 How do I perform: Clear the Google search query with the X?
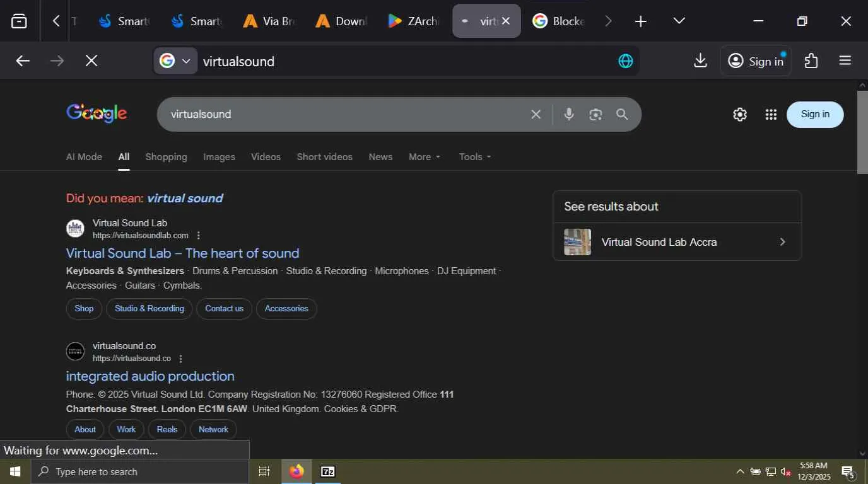[536, 114]
